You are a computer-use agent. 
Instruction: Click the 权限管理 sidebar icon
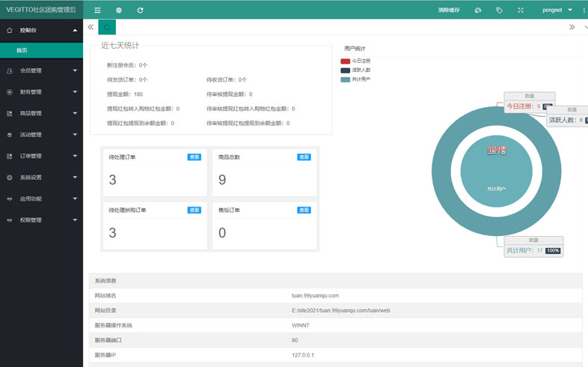tap(10, 220)
